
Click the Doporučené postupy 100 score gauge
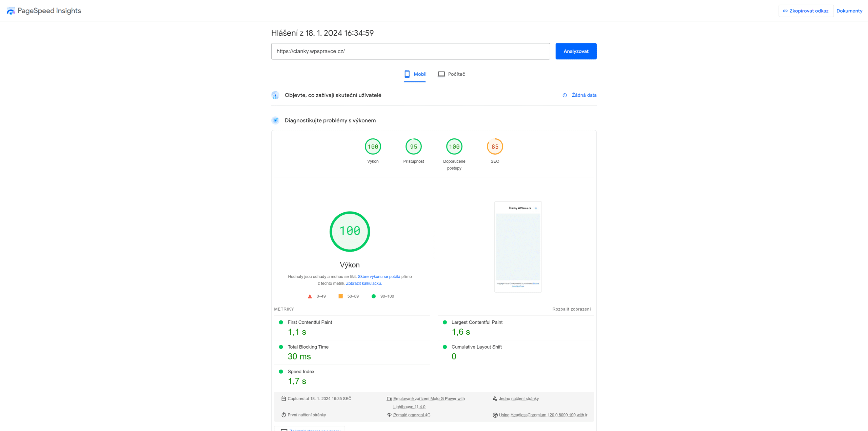454,146
